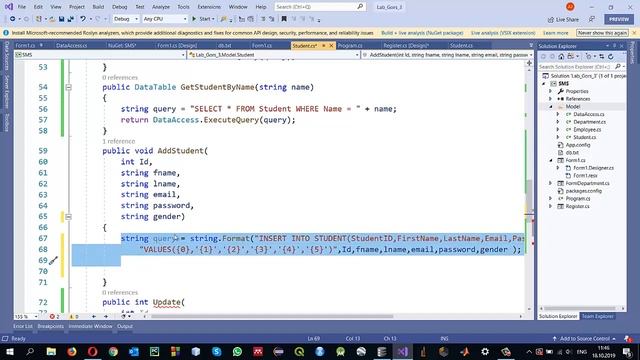
Task: Click the Search Solution Explorer input field
Action: [576, 67]
